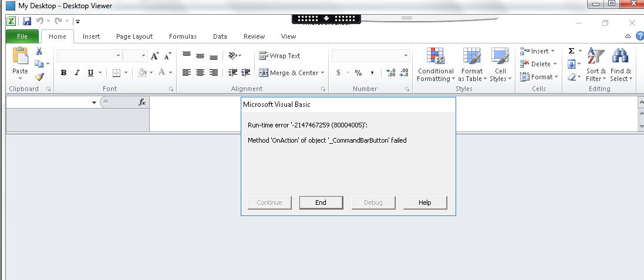The image size is (644, 280).
Task: Open Conditional Formatting icon
Action: pyautogui.click(x=435, y=65)
